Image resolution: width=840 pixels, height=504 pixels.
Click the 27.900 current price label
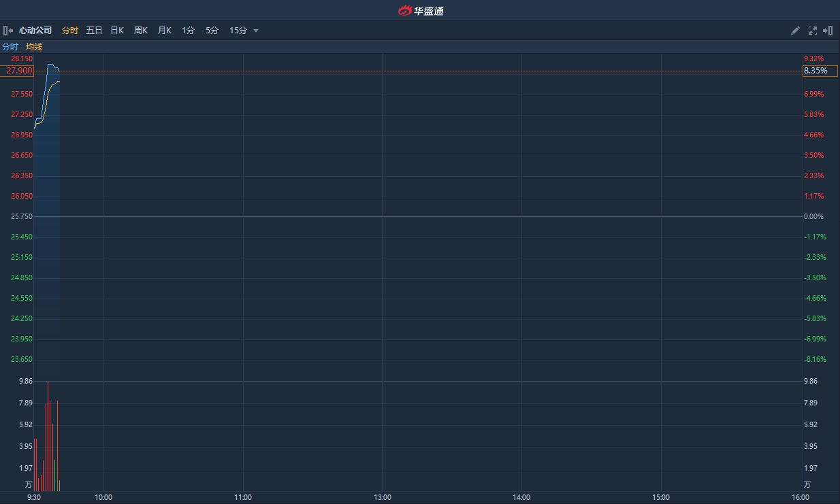coord(19,71)
